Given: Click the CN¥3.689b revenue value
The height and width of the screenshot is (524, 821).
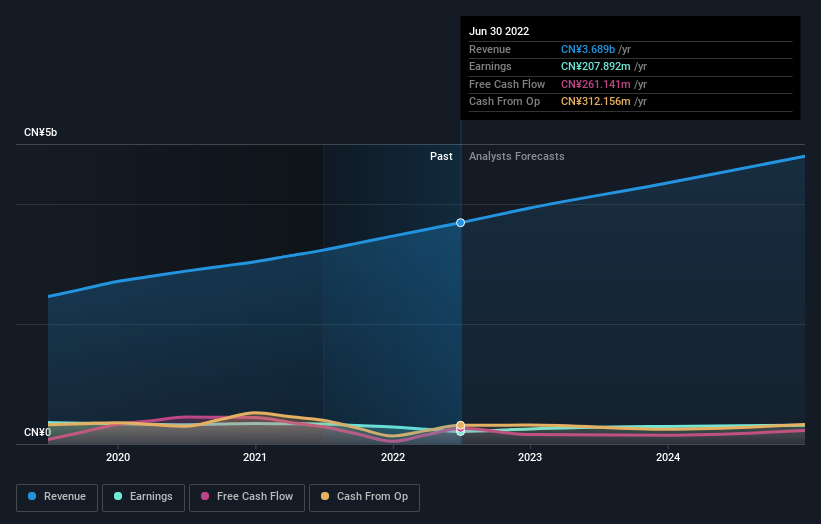Looking at the screenshot, I should (x=588, y=49).
